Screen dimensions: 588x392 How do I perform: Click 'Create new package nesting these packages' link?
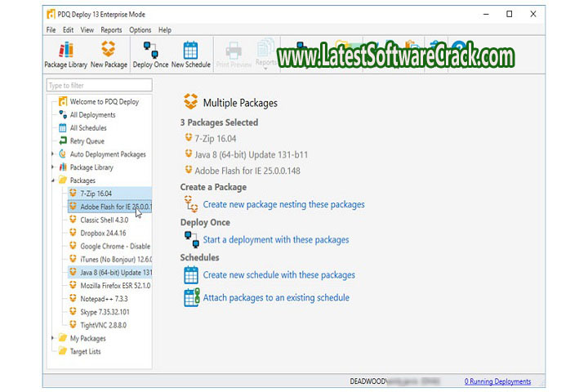click(x=283, y=204)
